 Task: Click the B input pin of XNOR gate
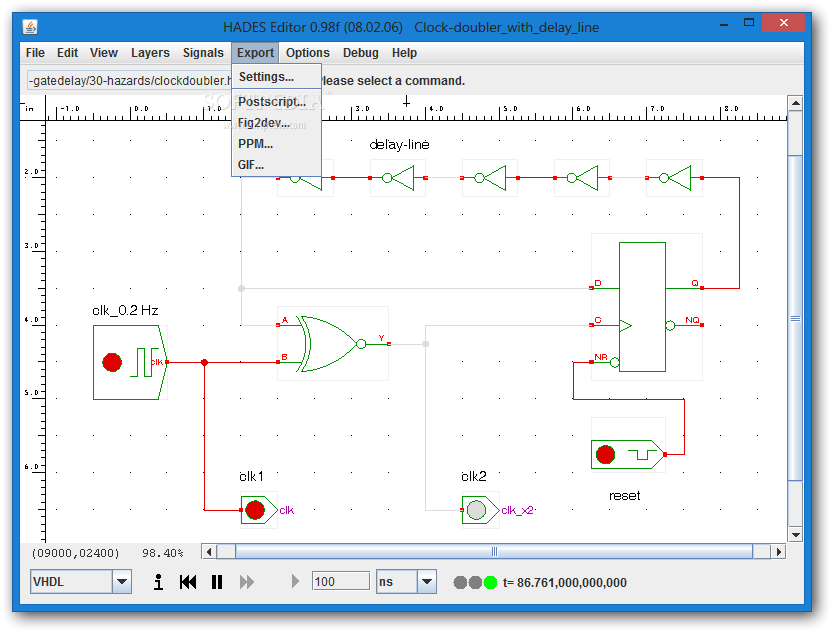[x=278, y=362]
